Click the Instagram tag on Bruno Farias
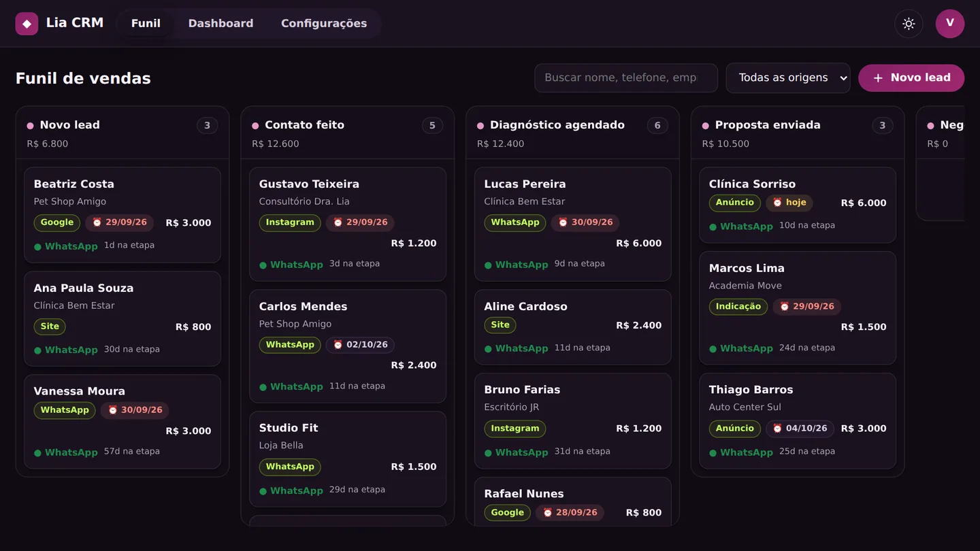Screen dimensions: 980x551 (515, 429)
